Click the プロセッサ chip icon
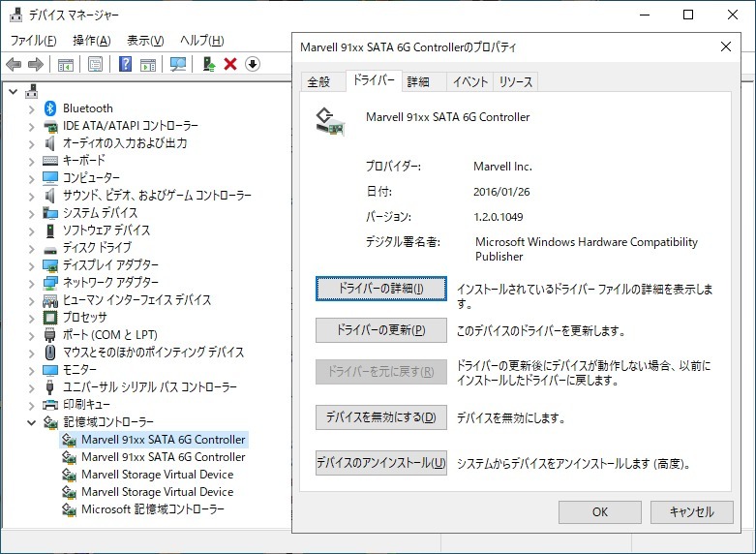This screenshot has width=756, height=554. 50,317
